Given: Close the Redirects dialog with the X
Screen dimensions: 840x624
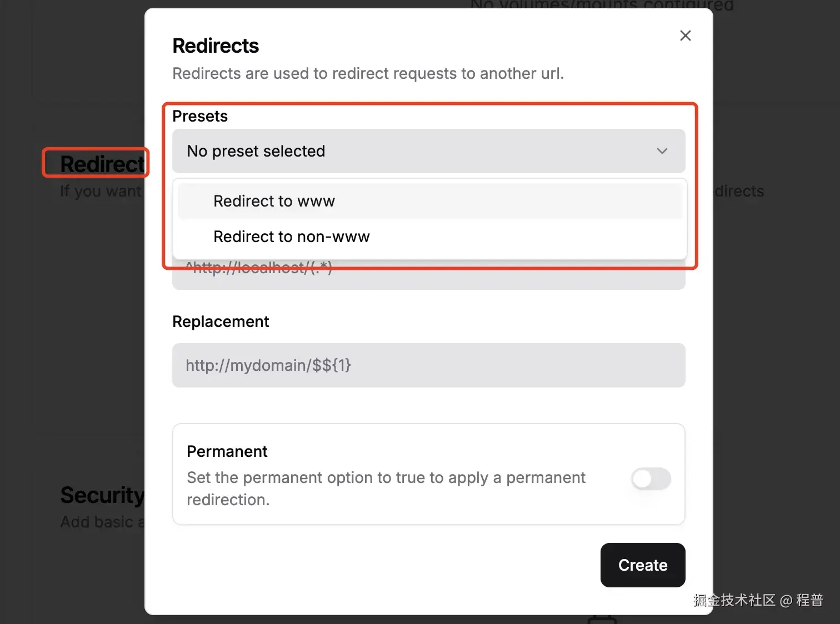Looking at the screenshot, I should click(x=685, y=36).
